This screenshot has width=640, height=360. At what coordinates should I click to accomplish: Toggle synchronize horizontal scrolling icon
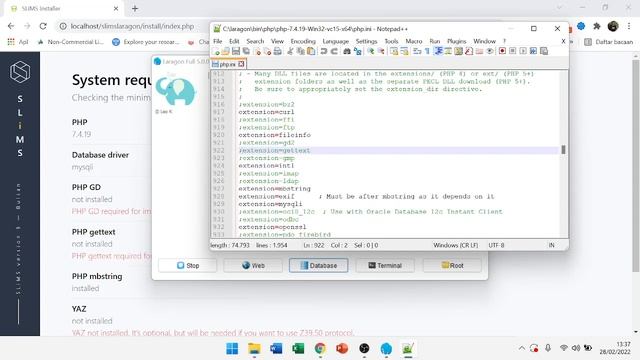[x=404, y=51]
